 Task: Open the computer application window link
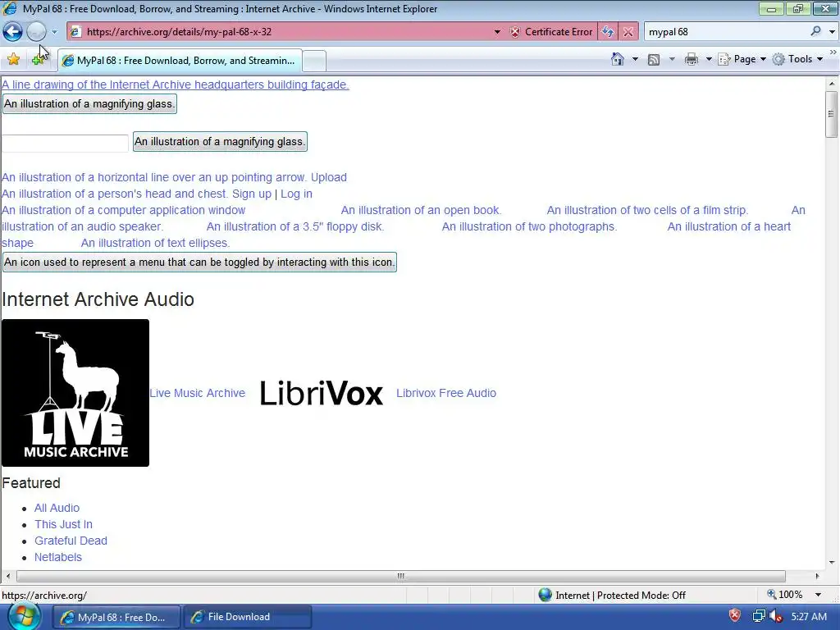pos(123,210)
